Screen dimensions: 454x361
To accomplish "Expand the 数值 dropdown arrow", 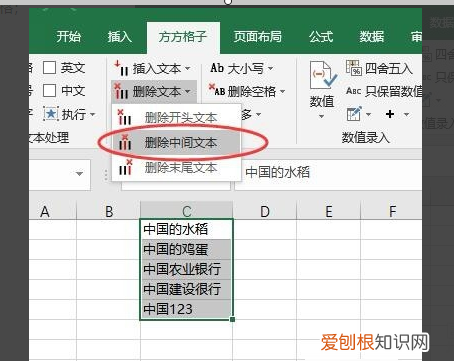I will [x=322, y=116].
